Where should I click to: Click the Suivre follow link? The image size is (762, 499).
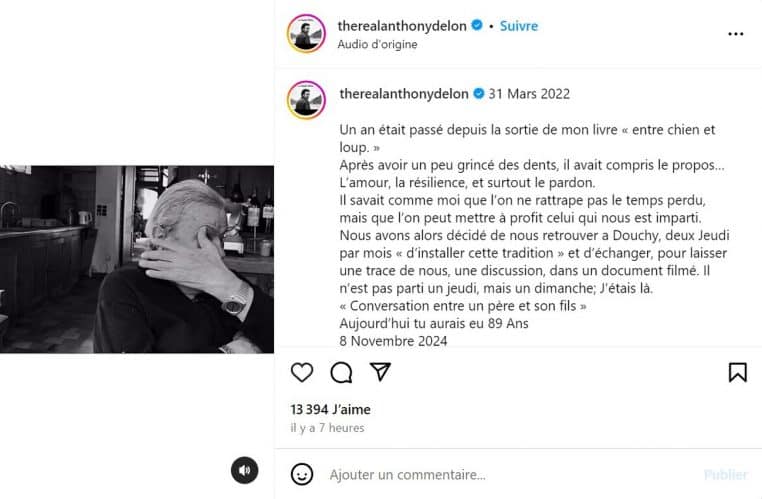point(519,26)
